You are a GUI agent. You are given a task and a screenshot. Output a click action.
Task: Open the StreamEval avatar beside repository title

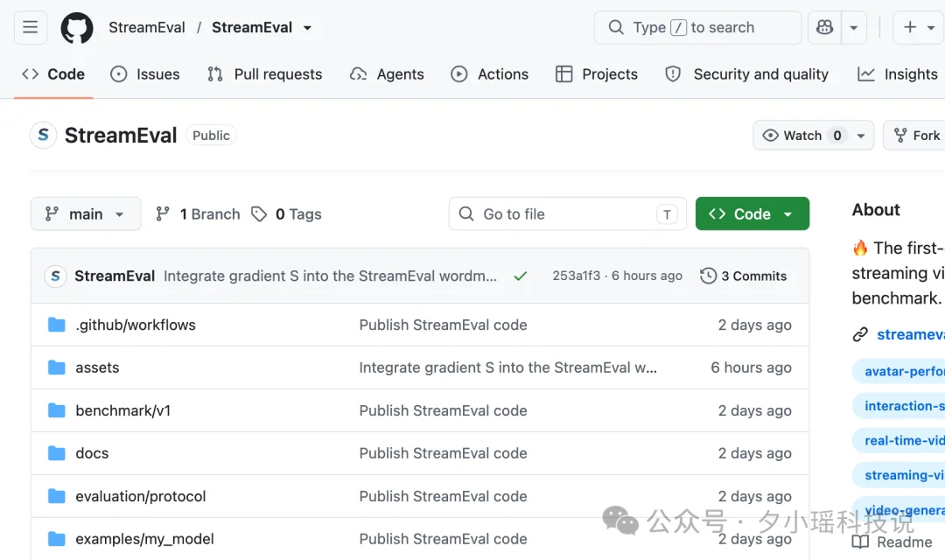pyautogui.click(x=44, y=135)
